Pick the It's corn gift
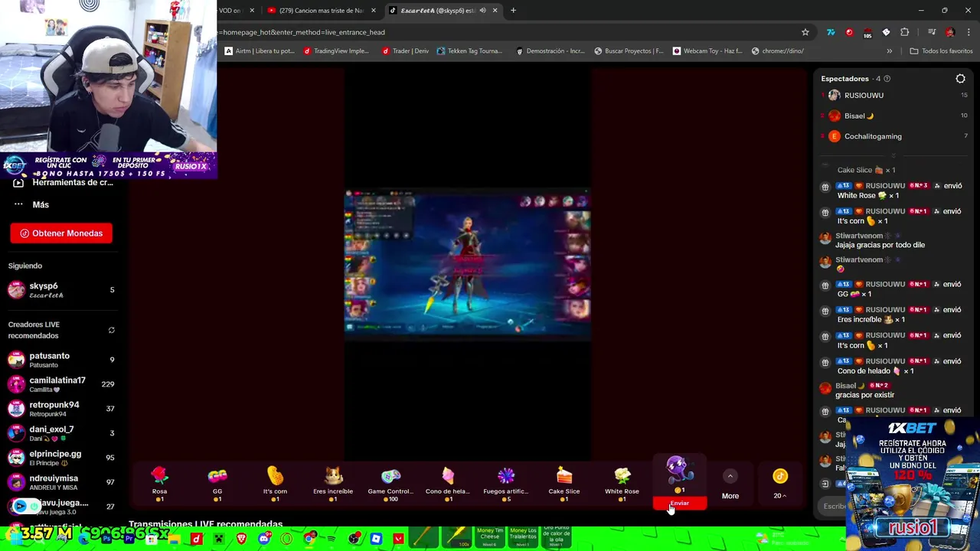 tap(275, 484)
